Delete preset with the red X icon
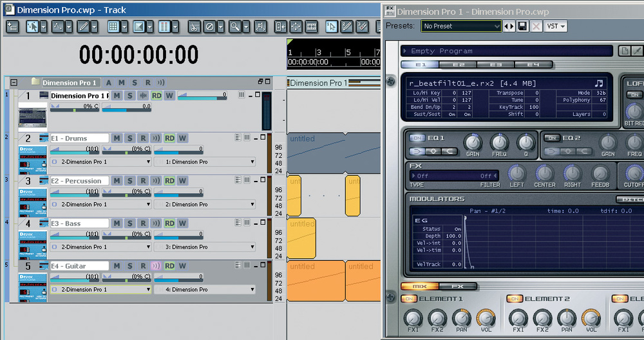Screen dimensions: 644x340 tap(536, 26)
